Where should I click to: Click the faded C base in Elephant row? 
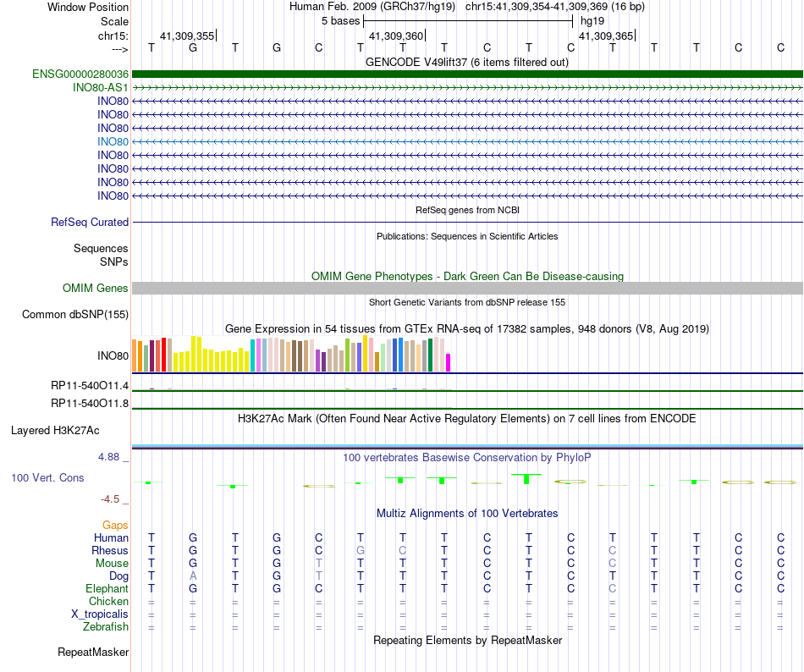click(x=612, y=588)
